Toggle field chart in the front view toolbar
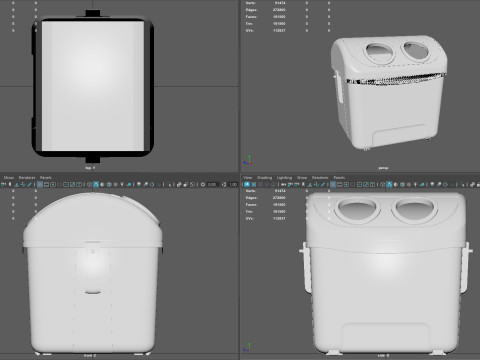The height and width of the screenshot is (360, 480). (x=66, y=184)
